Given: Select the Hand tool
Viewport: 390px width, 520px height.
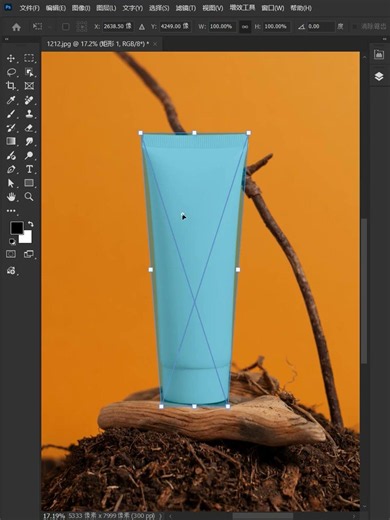Looking at the screenshot, I should [11, 197].
